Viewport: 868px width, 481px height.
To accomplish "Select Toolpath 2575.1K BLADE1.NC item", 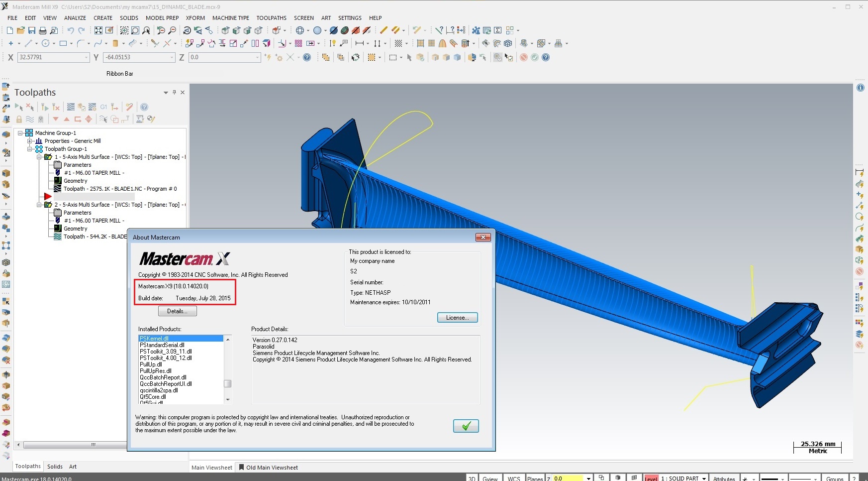I will [120, 189].
